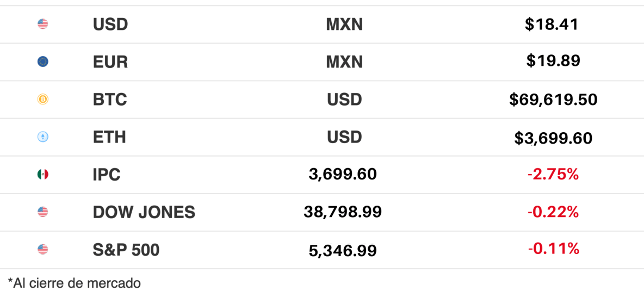The height and width of the screenshot is (297, 644).
Task: Click the US flag beside S&P 500
Action: point(43,250)
